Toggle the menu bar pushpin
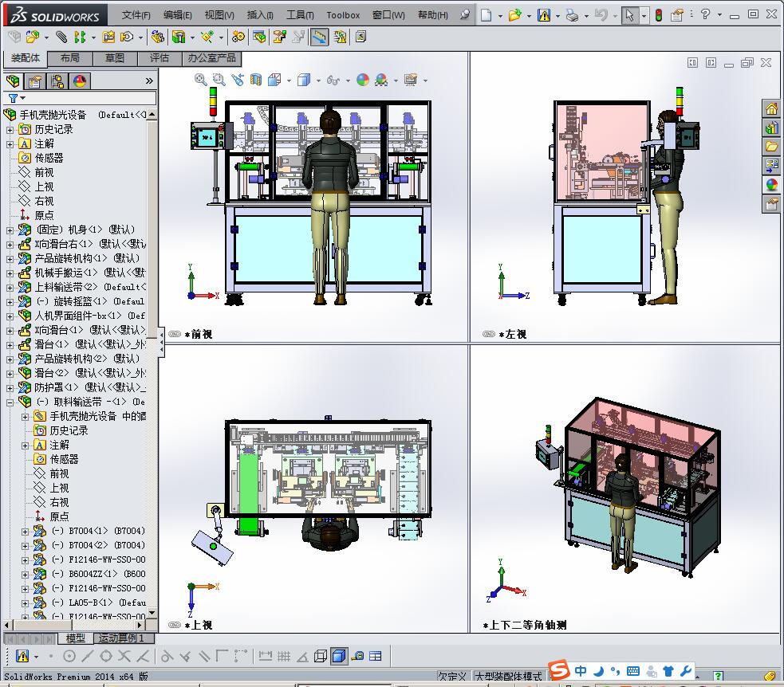Screen dimensions: 784x687 [x=465, y=14]
